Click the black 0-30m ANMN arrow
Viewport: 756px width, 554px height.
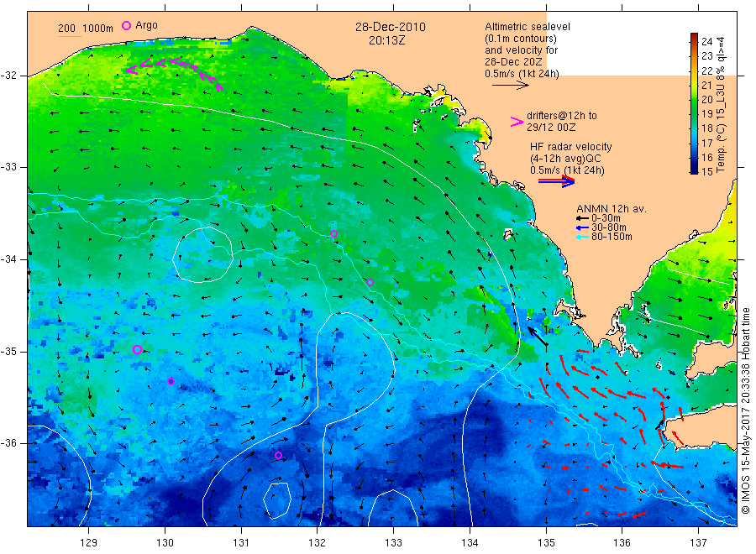click(x=582, y=218)
